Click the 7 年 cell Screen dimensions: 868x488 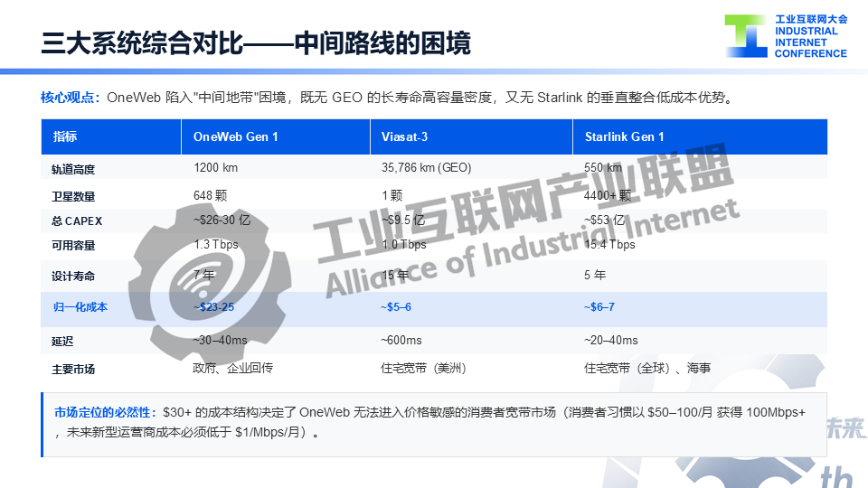(203, 275)
